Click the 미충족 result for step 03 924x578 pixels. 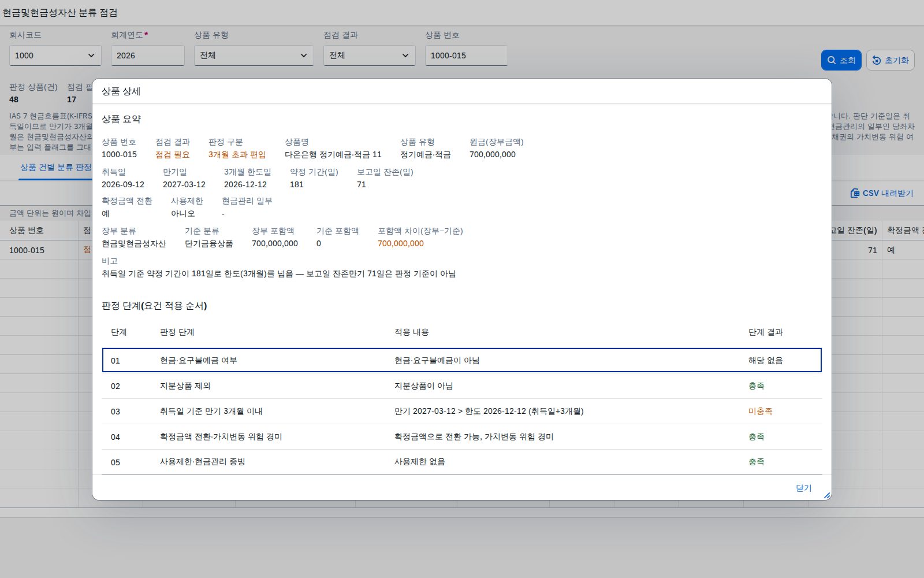[760, 411]
